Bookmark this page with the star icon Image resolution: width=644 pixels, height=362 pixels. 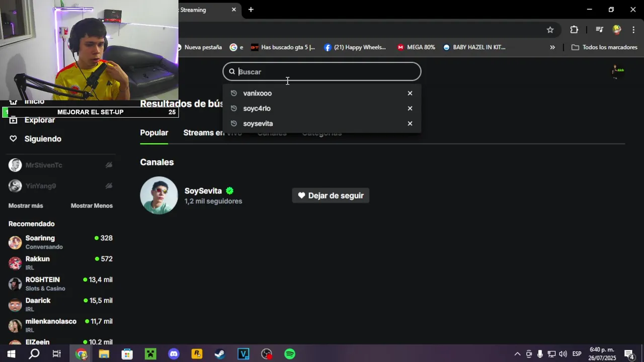tap(550, 30)
